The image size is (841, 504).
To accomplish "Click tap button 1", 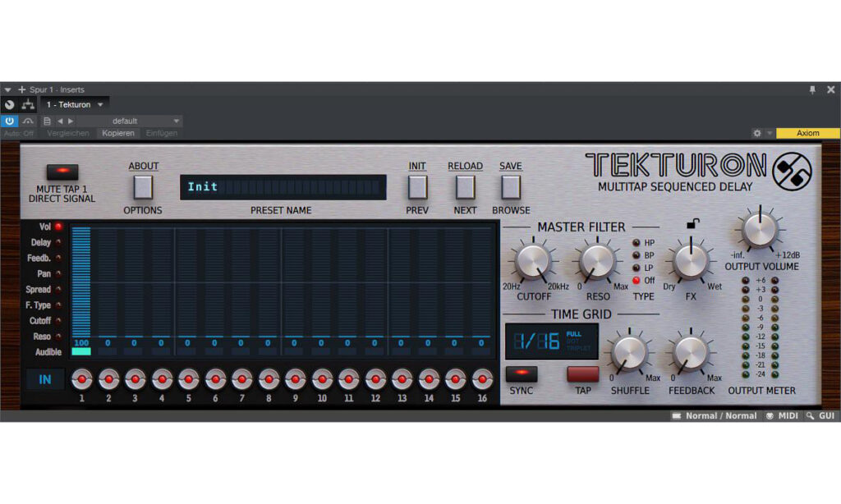I will pos(81,379).
